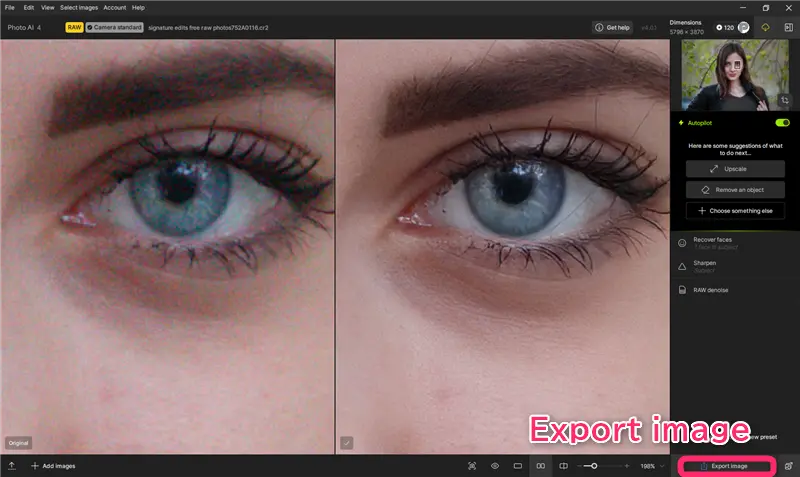Screen dimensions: 800x477
Task: Open the Select images menu
Action: 79,8
